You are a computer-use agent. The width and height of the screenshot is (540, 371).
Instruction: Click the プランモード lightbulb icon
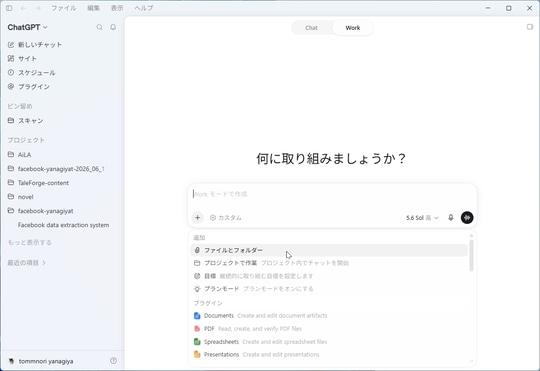(197, 289)
